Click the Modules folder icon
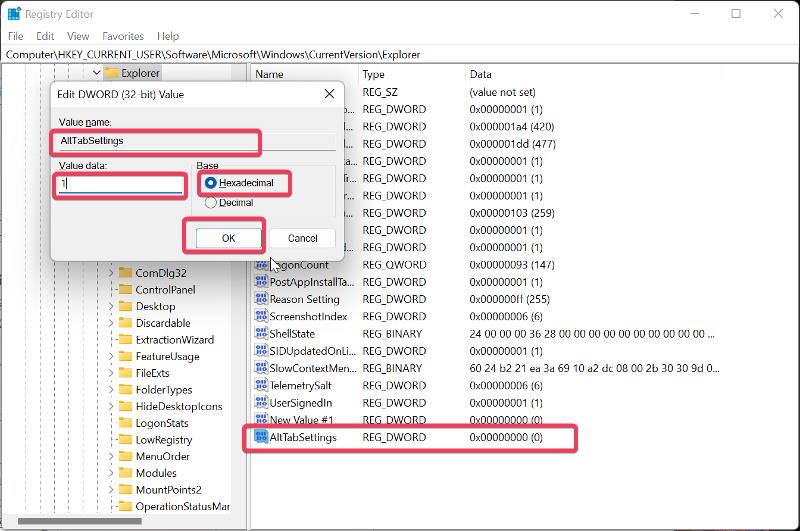 [x=126, y=473]
